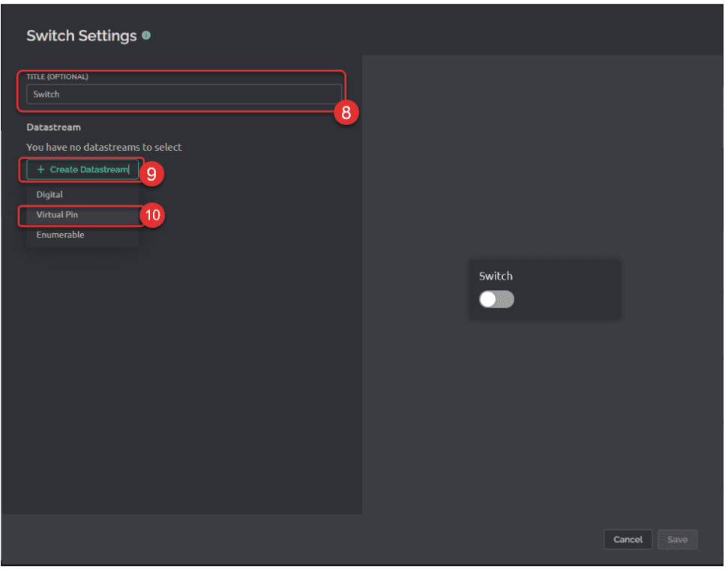728x572 pixels.
Task: Click the plus icon in Create Datastream
Action: [x=40, y=170]
